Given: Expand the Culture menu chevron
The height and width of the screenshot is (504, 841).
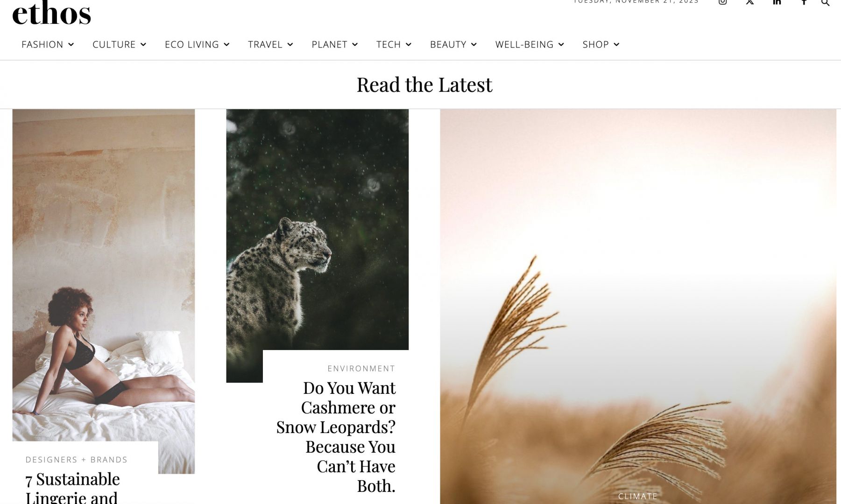Looking at the screenshot, I should pyautogui.click(x=143, y=44).
